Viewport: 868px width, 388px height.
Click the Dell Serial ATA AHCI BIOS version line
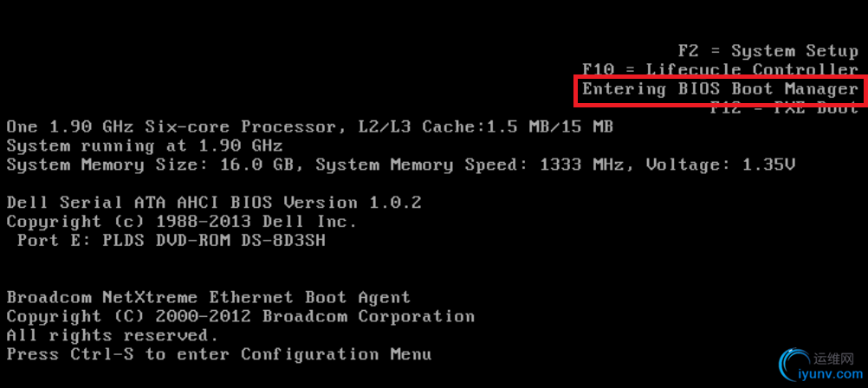pos(214,203)
